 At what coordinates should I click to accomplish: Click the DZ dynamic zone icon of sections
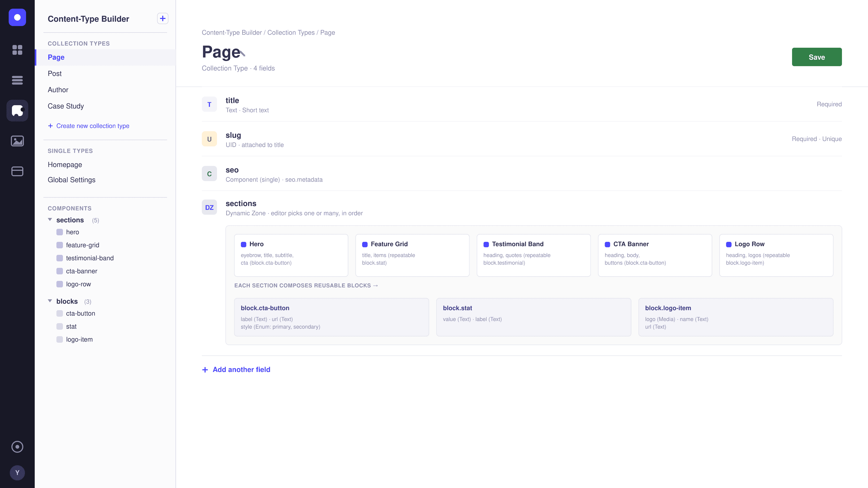(209, 207)
